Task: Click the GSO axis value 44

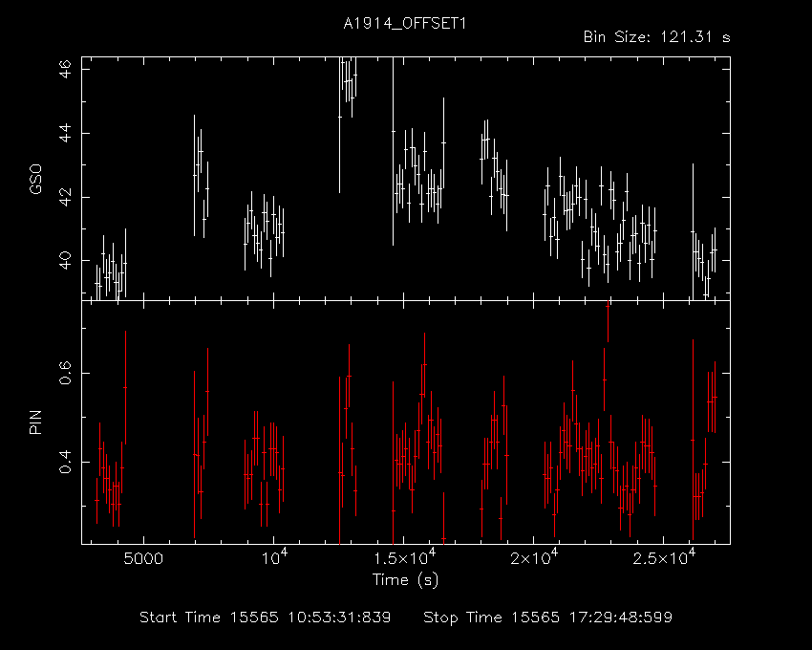Action: [x=65, y=133]
